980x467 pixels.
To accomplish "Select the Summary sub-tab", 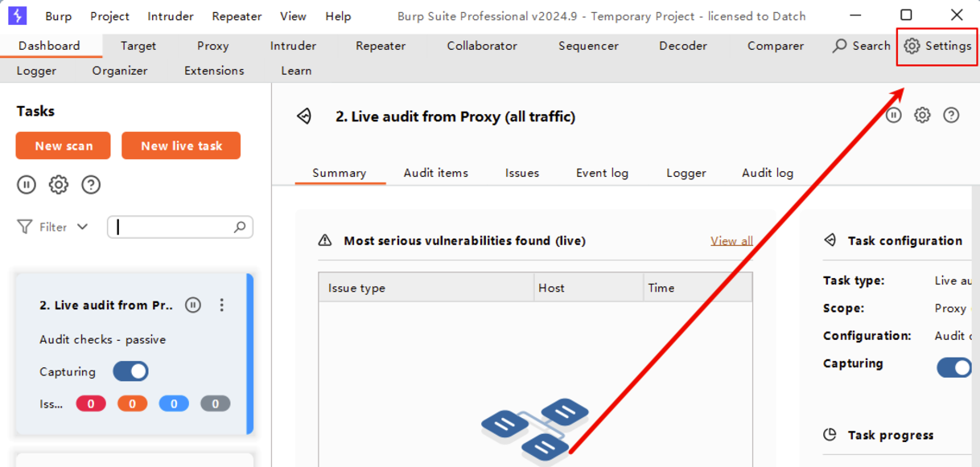I will click(340, 173).
